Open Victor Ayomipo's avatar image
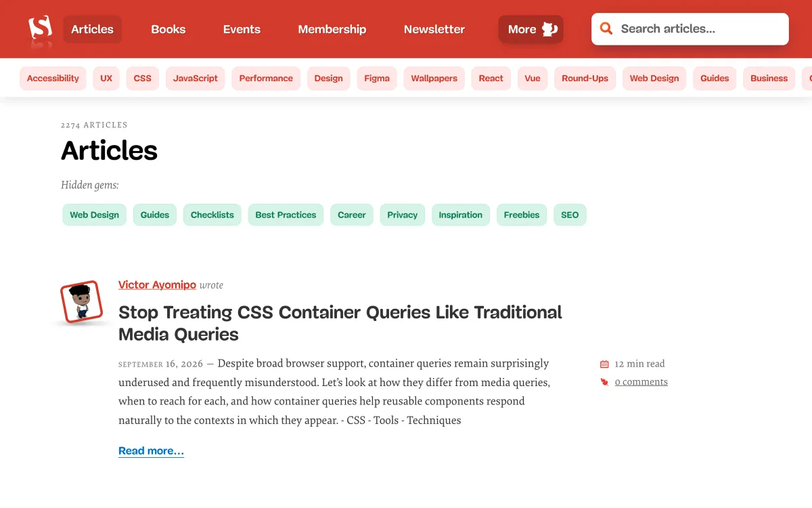Image resolution: width=812 pixels, height=508 pixels. [x=81, y=302]
